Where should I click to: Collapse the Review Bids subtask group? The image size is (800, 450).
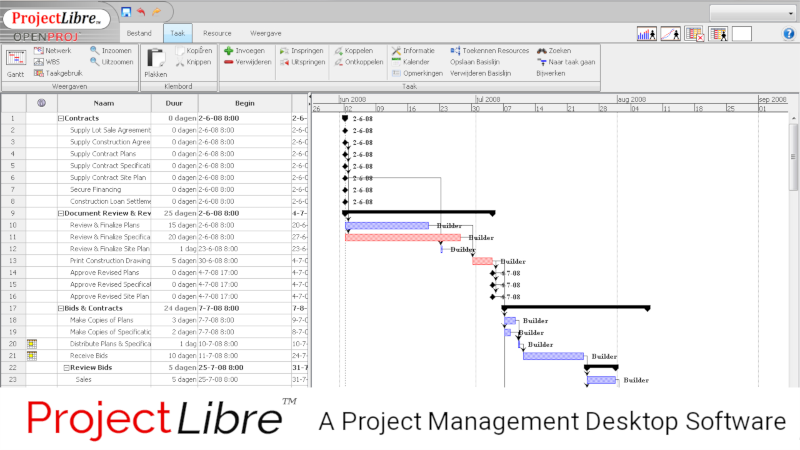point(66,367)
